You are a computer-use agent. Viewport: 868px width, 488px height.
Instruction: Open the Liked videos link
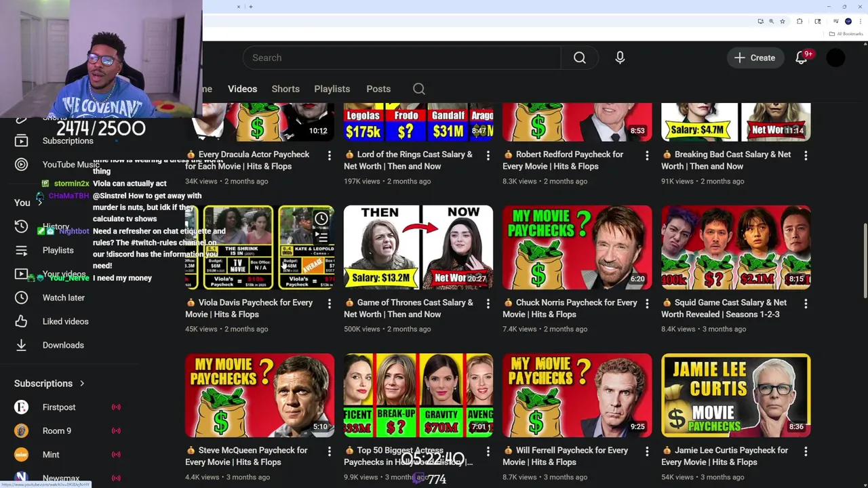[66, 321]
